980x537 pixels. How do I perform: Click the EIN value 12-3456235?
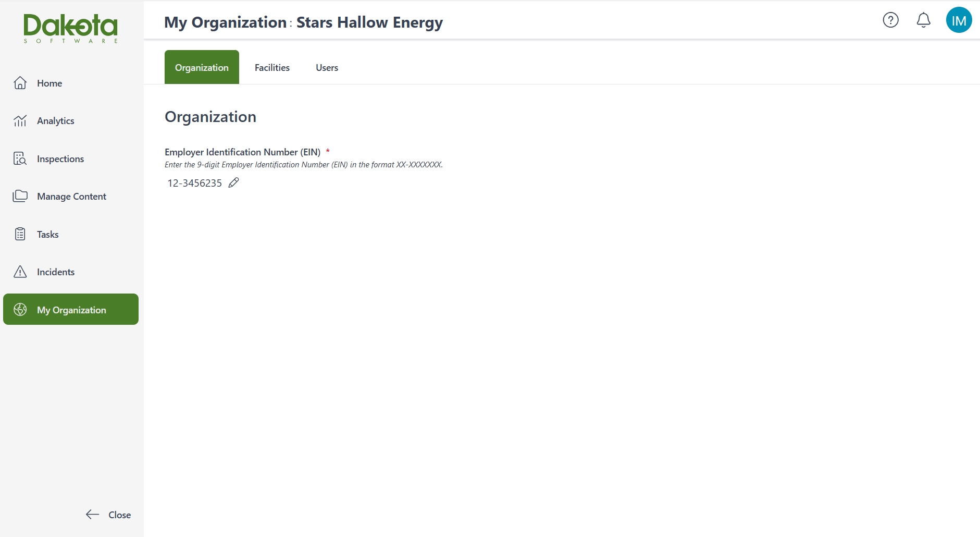pos(194,183)
